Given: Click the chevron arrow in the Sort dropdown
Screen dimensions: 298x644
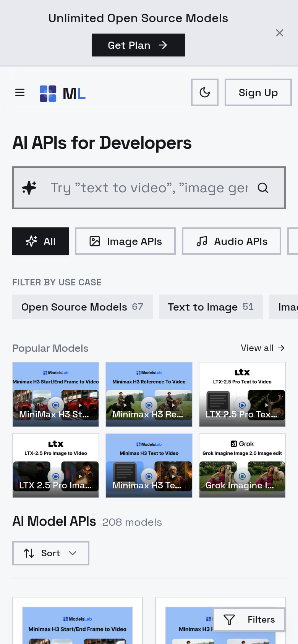Looking at the screenshot, I should point(73,553).
